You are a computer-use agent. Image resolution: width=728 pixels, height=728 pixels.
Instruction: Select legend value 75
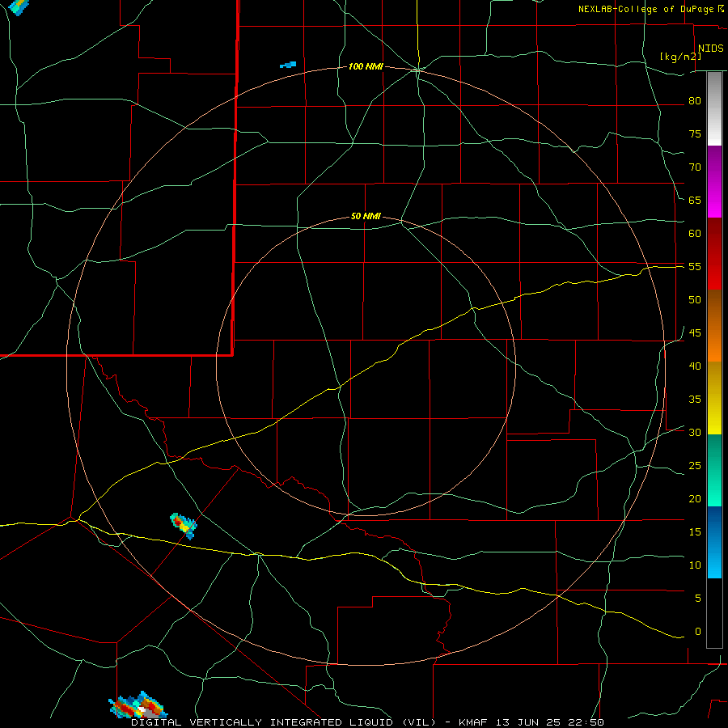(x=695, y=134)
